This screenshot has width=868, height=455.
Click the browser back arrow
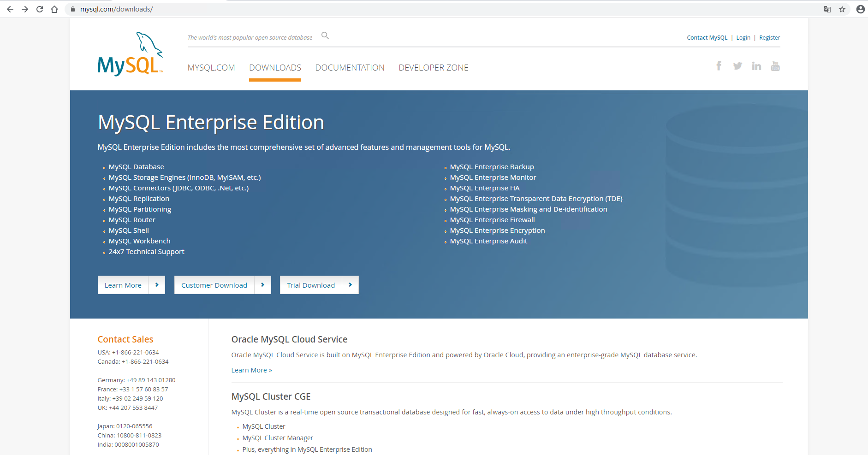(x=10, y=9)
